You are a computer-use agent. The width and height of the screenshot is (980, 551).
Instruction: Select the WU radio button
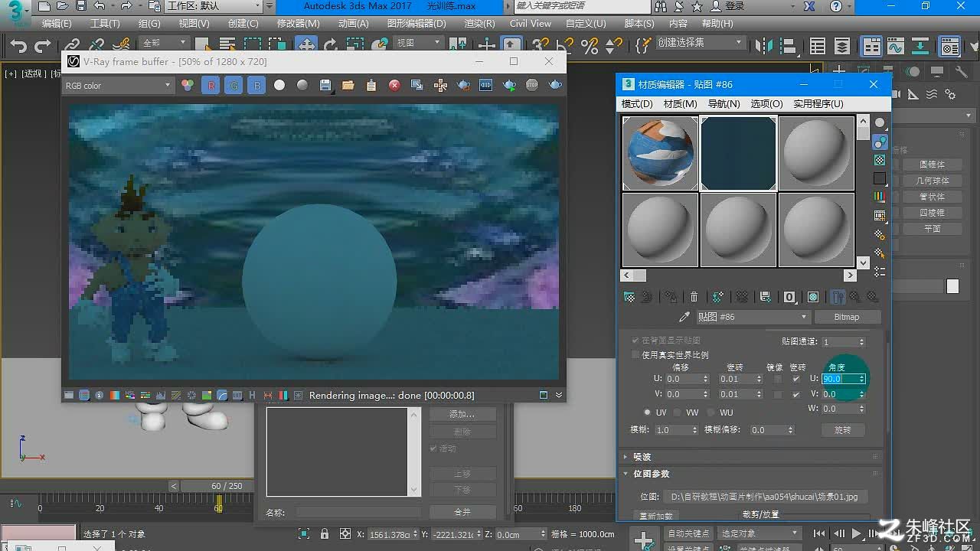pos(711,412)
